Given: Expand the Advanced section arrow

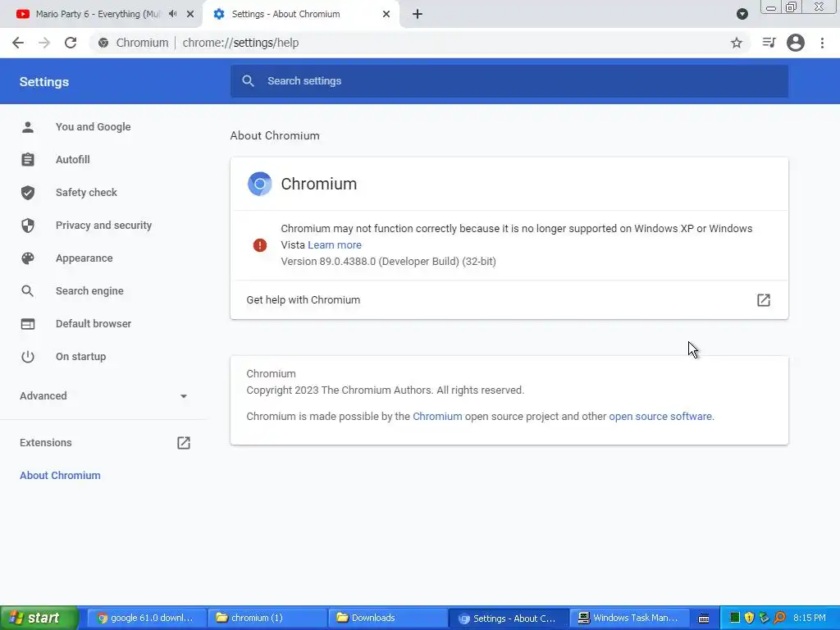Looking at the screenshot, I should (x=184, y=396).
